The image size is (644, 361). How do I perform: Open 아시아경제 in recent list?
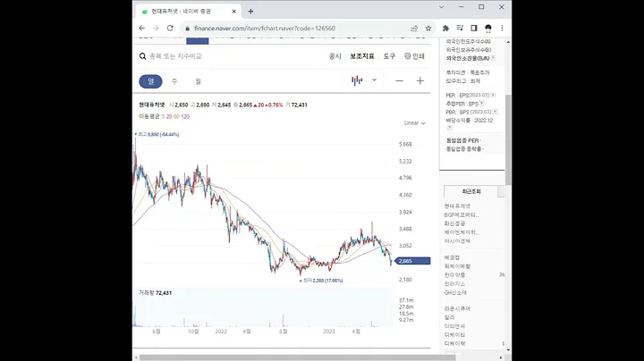point(457,241)
